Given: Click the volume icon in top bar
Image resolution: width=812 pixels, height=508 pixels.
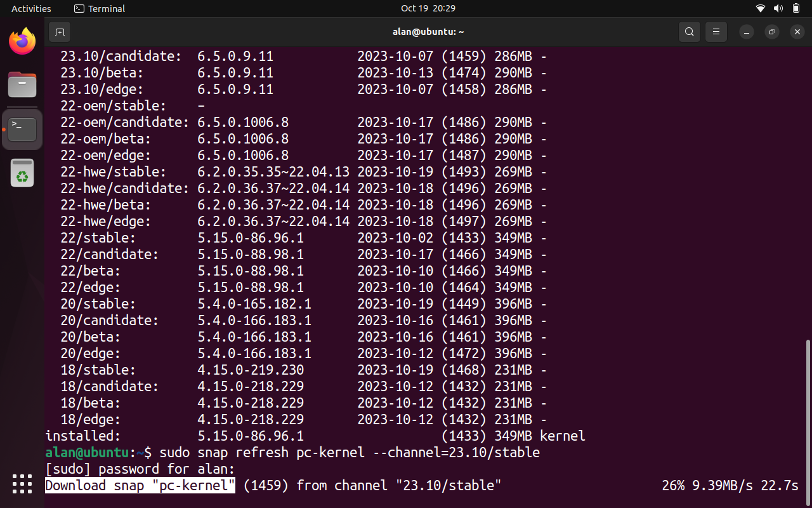Looking at the screenshot, I should point(779,9).
